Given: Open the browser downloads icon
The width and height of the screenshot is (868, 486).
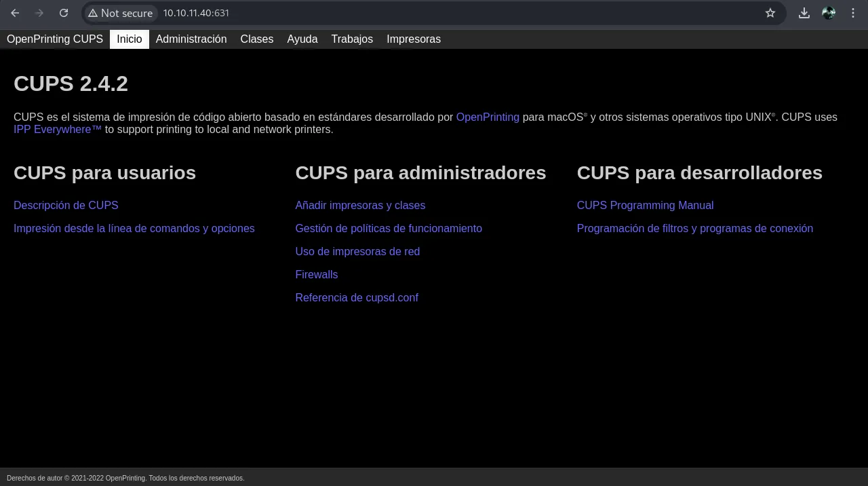Looking at the screenshot, I should [x=804, y=13].
